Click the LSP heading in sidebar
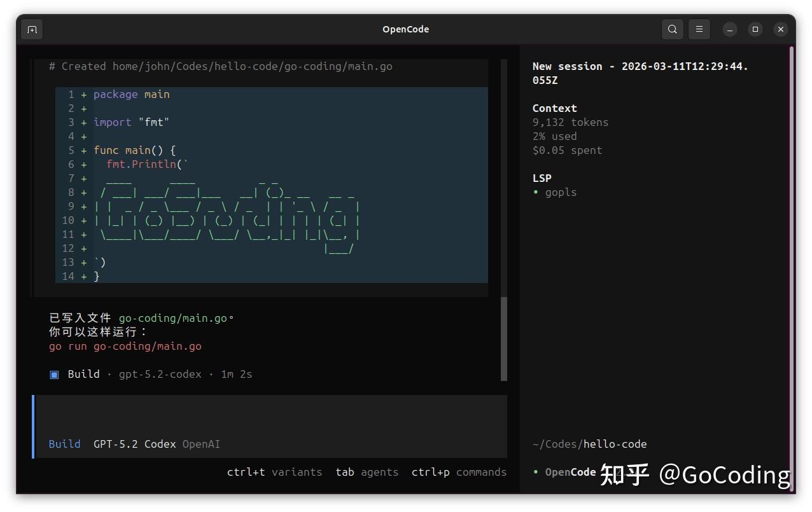This screenshot has width=812, height=512. pos(542,178)
